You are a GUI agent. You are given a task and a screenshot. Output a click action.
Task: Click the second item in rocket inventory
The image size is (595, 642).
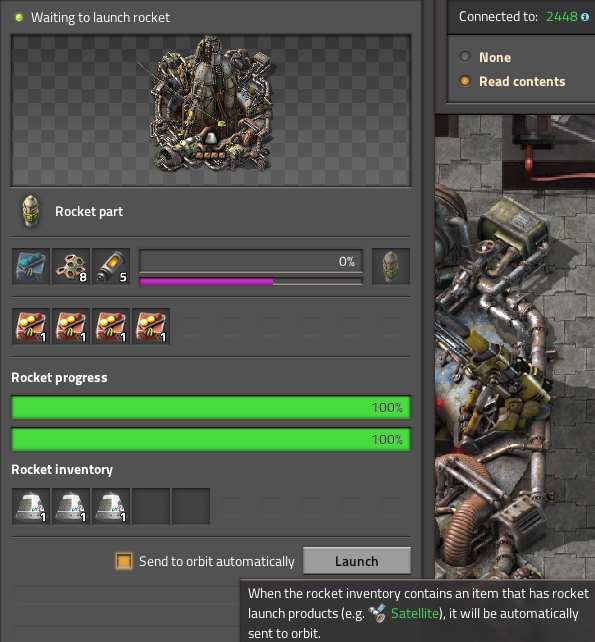coord(71,506)
